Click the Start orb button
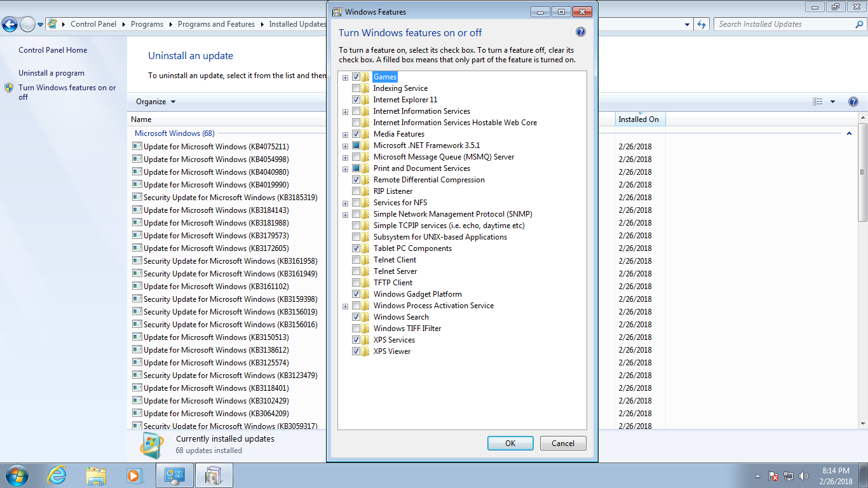This screenshot has height=488, width=868. coord(16,475)
